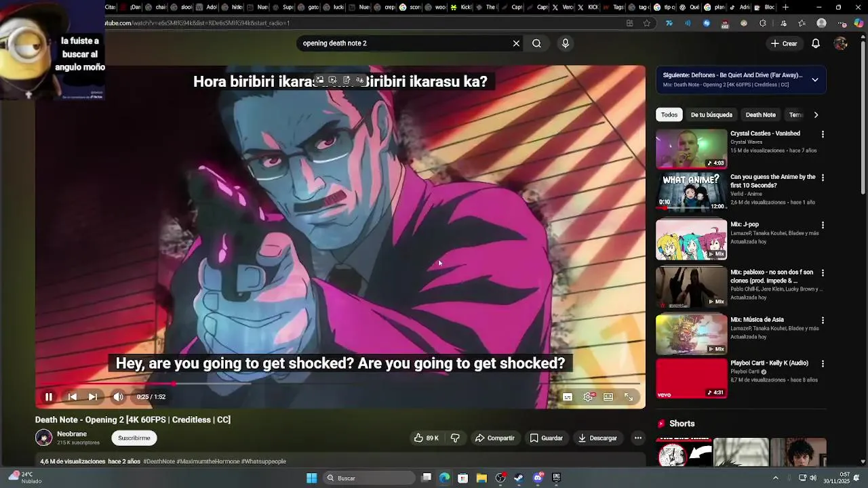868x488 pixels.
Task: Mute the video volume speaker icon
Action: (118, 397)
